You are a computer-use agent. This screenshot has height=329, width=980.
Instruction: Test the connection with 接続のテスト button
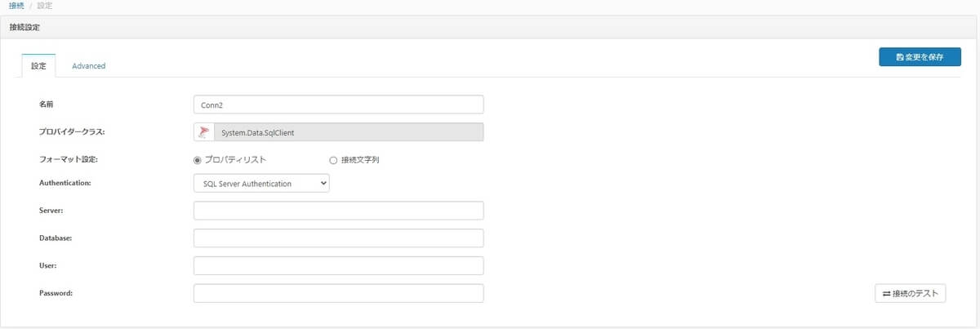pyautogui.click(x=911, y=293)
